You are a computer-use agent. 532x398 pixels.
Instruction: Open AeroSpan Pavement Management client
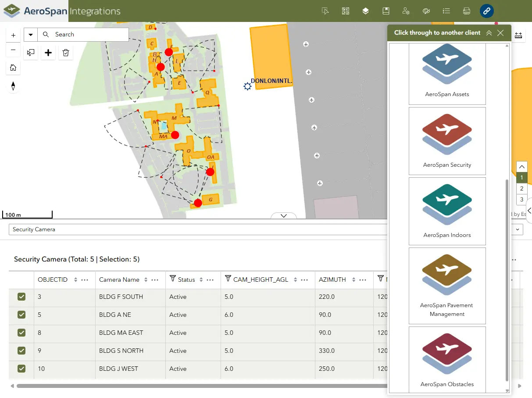click(447, 286)
